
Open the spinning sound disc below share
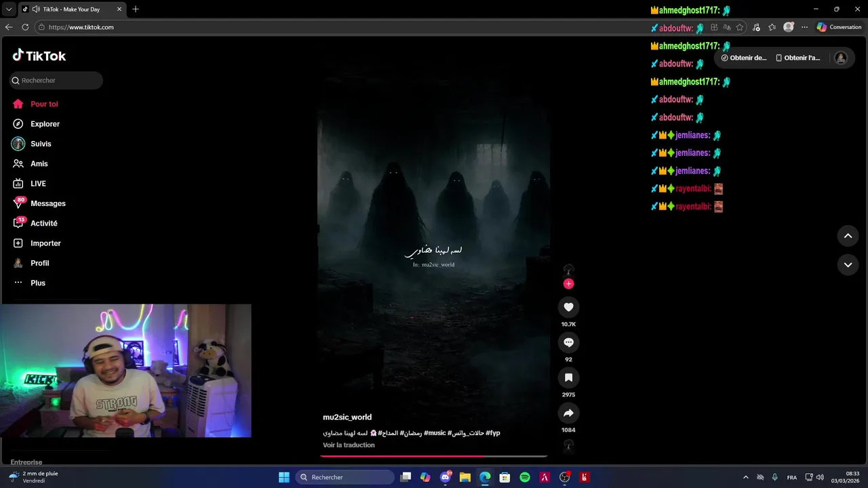pos(568,445)
